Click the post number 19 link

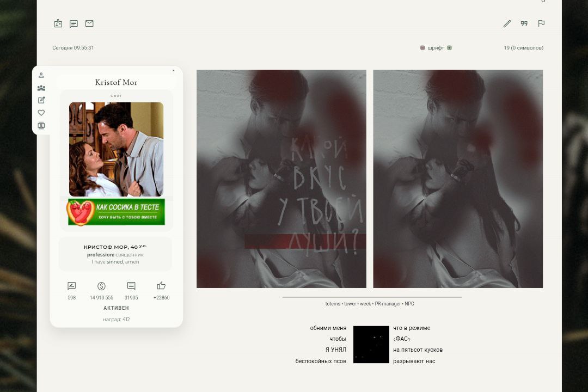(506, 48)
